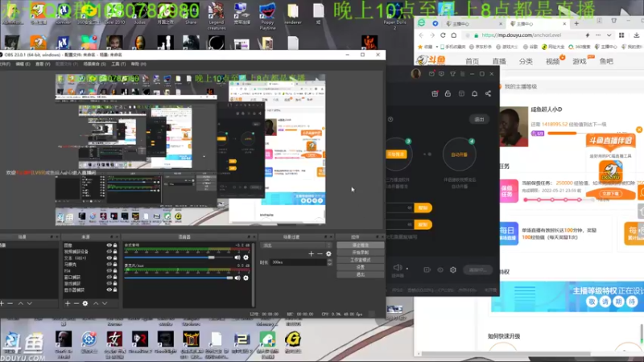Open source properties gear below sources list
Viewport: 644px width, 362px height.
(85, 303)
